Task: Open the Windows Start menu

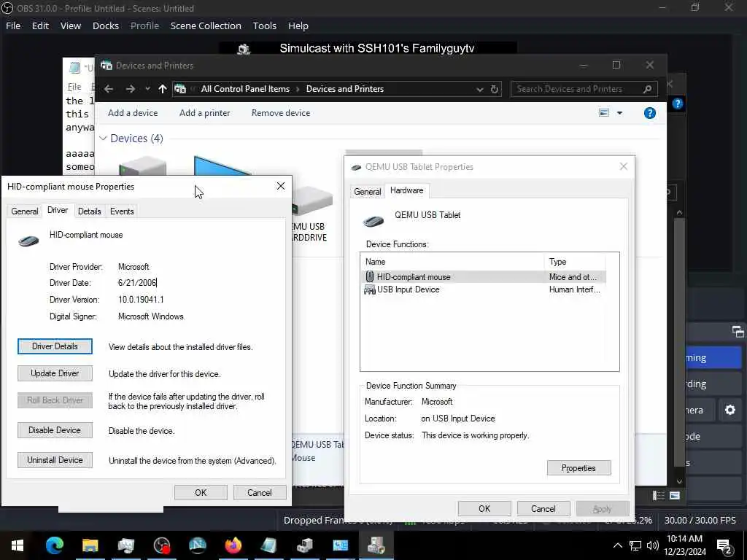Action: tap(18, 545)
